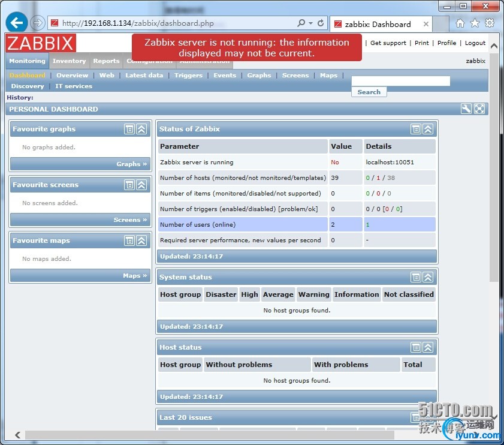Open Favourite graphs menu icon
This screenshot has width=504, height=445.
129,129
